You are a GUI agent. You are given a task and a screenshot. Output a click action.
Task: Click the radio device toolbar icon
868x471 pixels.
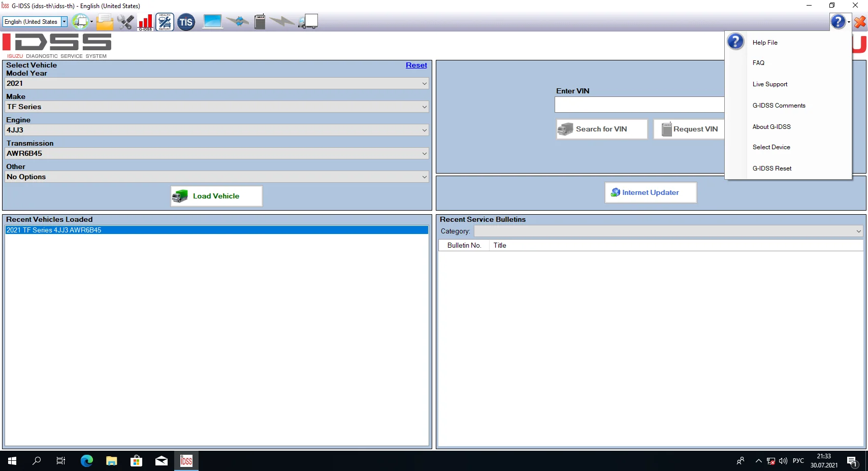click(260, 22)
